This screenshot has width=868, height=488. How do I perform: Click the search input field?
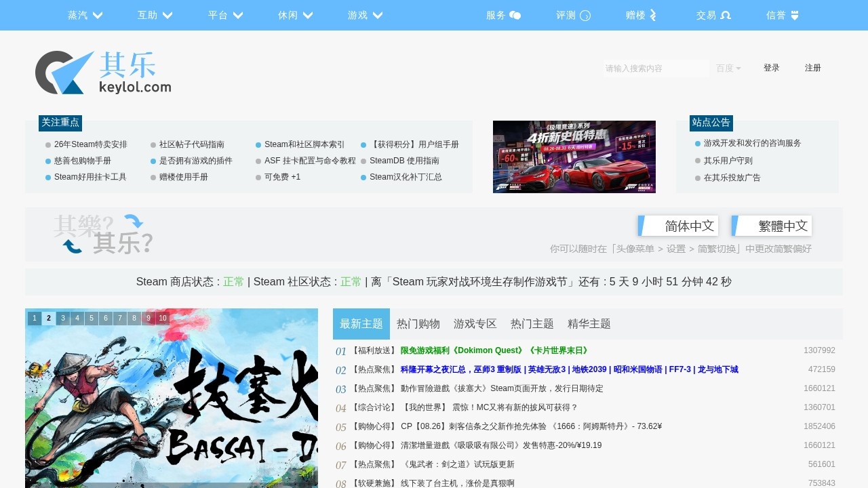[656, 68]
